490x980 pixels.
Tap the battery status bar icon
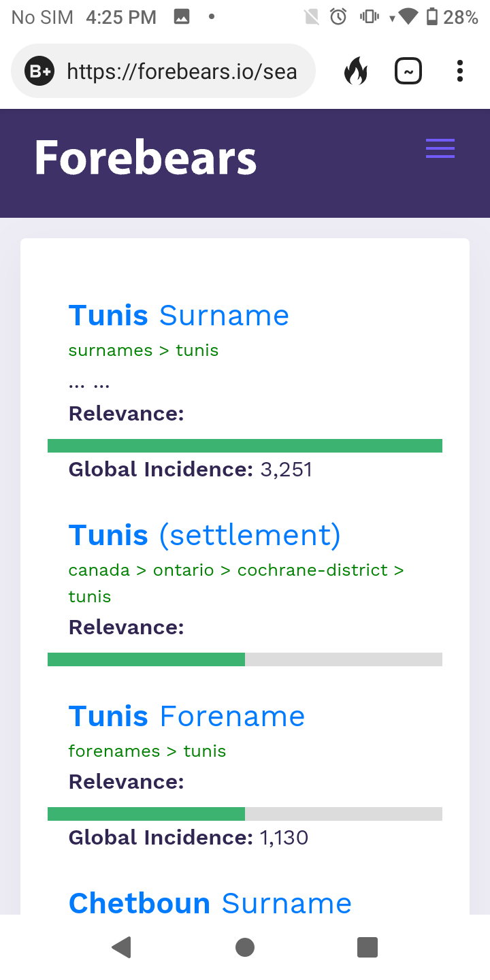(x=431, y=17)
